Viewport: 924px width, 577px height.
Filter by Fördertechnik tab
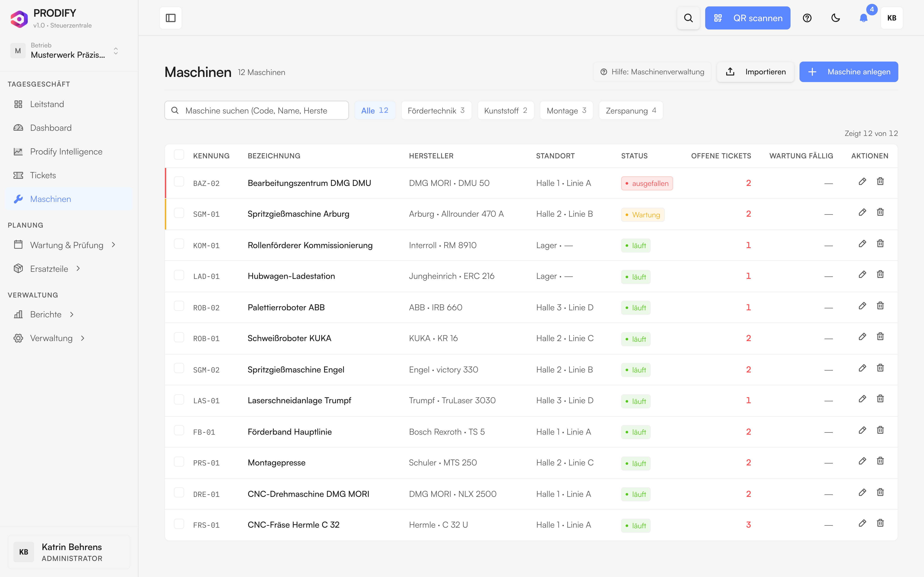(x=436, y=111)
